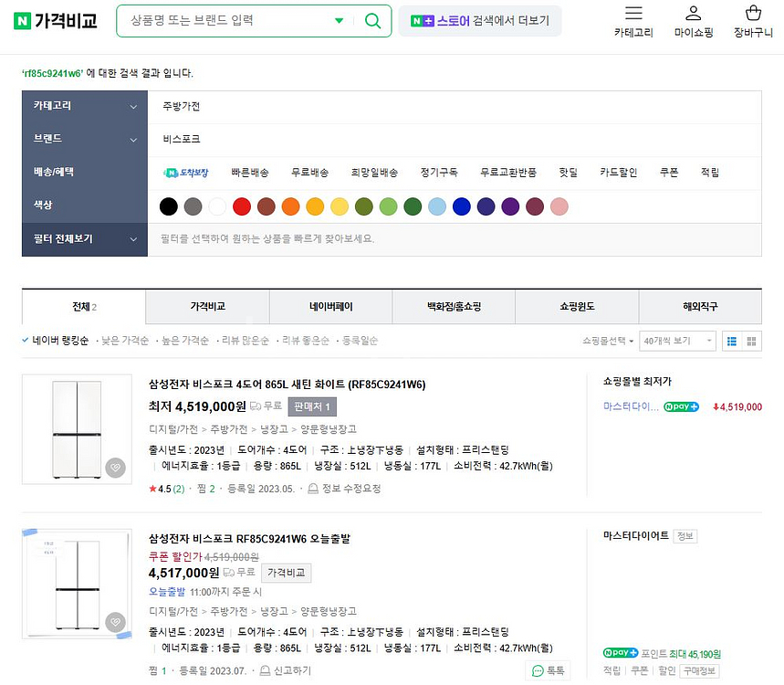Switch to list view icon

coord(732,342)
